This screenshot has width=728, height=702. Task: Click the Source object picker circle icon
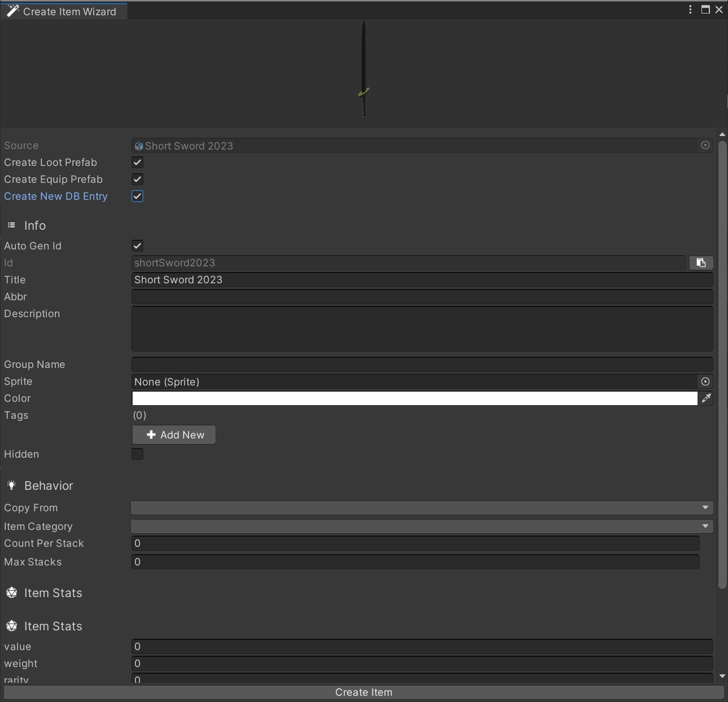(x=705, y=146)
